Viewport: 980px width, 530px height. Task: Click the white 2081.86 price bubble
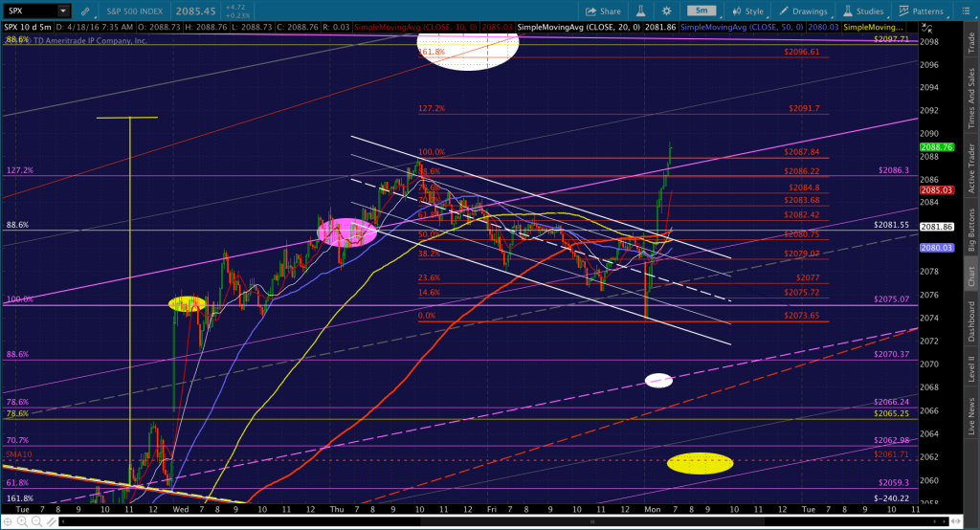pyautogui.click(x=936, y=227)
